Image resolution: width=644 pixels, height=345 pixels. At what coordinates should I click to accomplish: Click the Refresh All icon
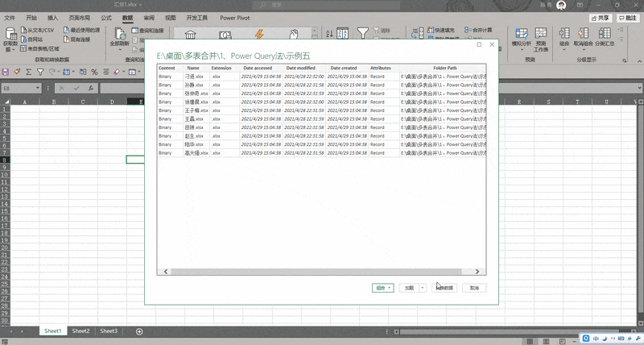(119, 35)
